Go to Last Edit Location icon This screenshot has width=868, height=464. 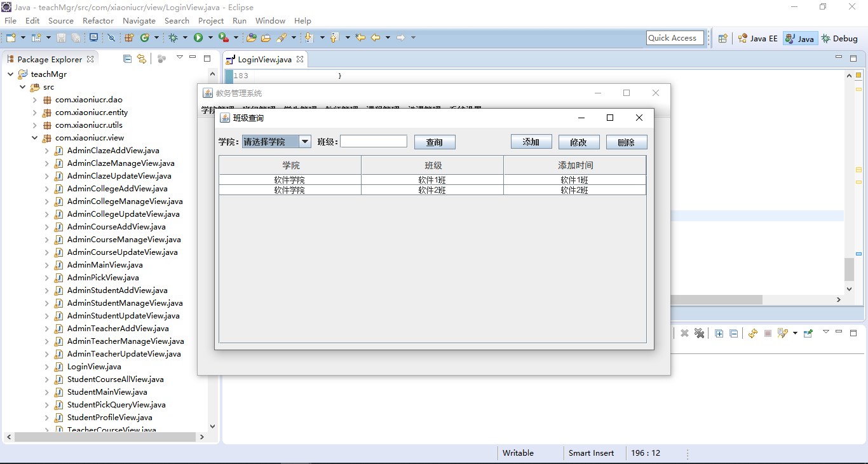tap(360, 38)
